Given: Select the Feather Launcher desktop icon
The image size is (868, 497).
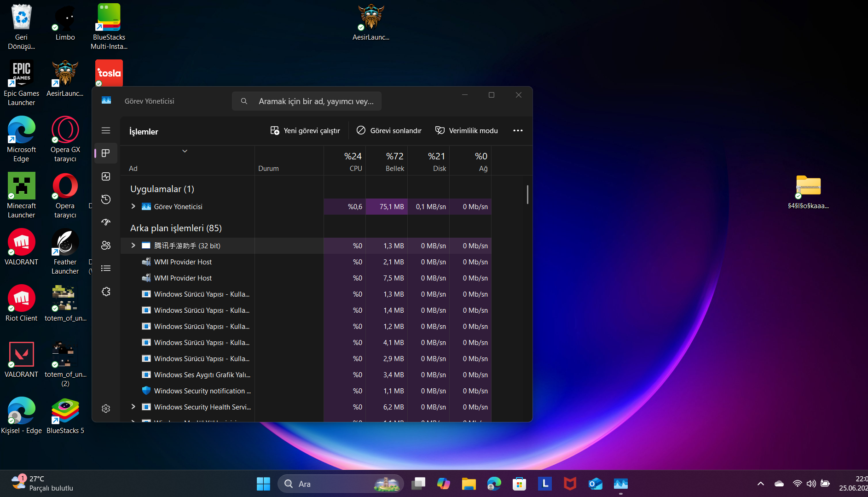Looking at the screenshot, I should [x=65, y=251].
